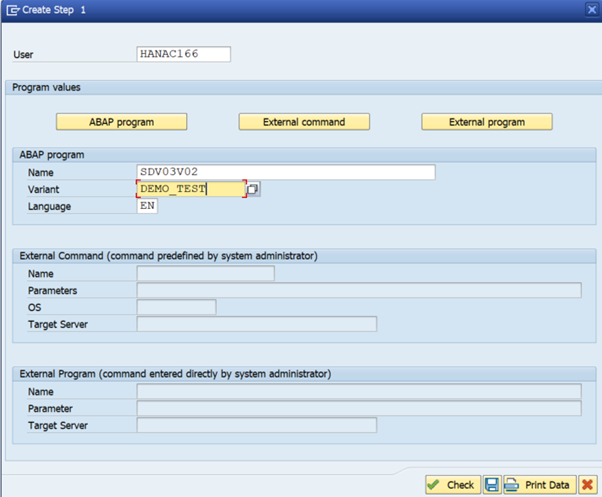602x497 pixels.
Task: Click External Command group header text
Action: click(x=169, y=256)
